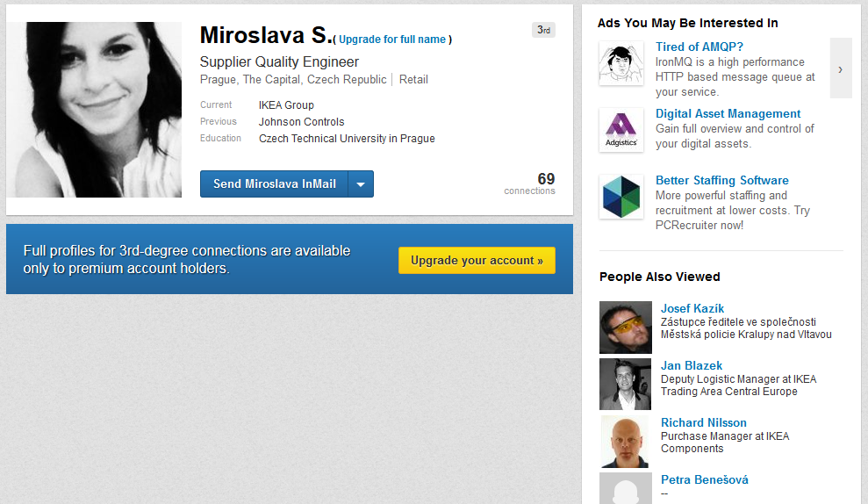Screen dimensions: 868x504
Task: Click the Send Miroslava InMail button
Action: (x=274, y=184)
